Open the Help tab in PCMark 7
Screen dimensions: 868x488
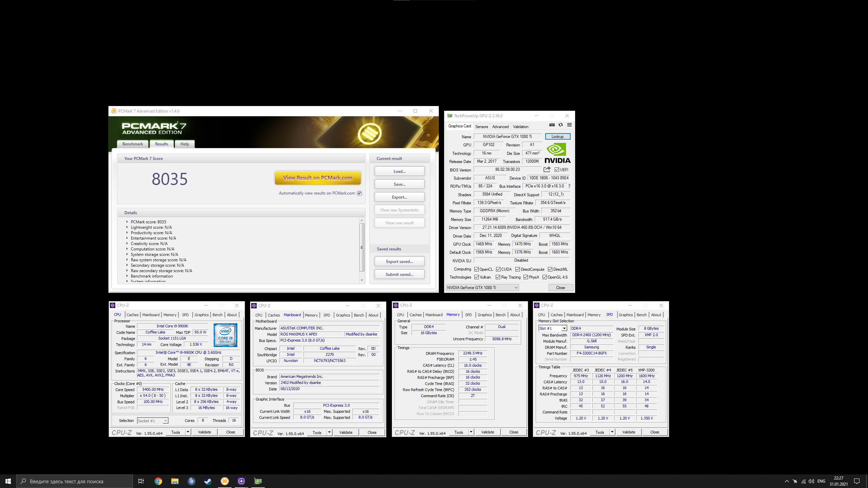[x=184, y=144]
